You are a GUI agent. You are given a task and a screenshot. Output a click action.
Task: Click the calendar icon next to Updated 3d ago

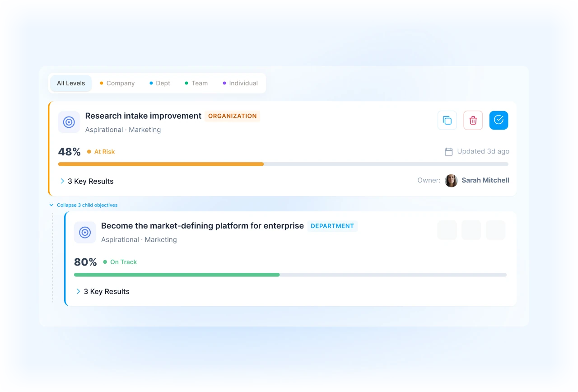[449, 152]
